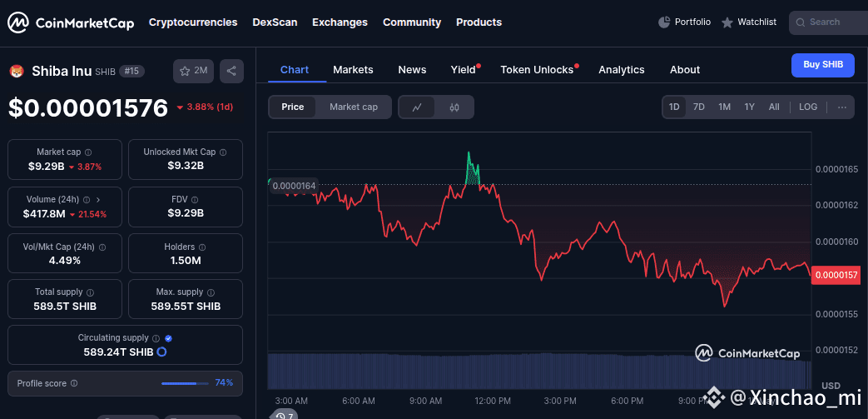Switch to the Yield tab
The height and width of the screenshot is (419, 868).
coord(464,70)
